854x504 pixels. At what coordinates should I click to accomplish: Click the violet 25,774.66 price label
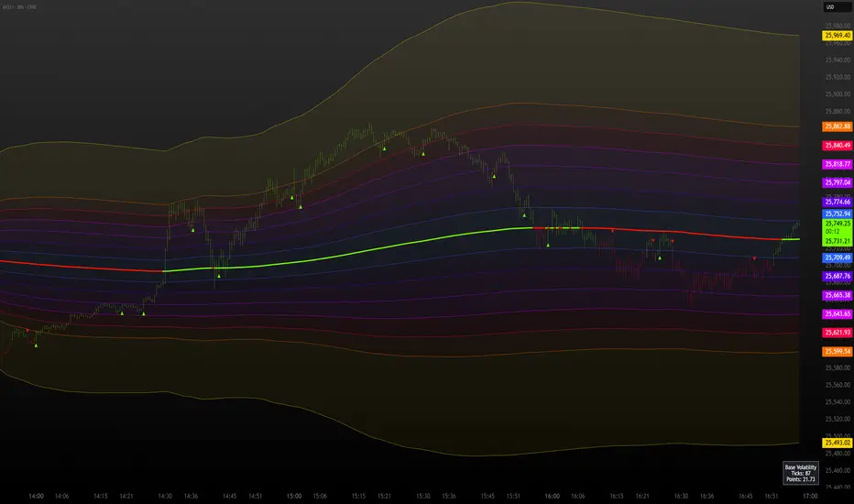(838, 202)
